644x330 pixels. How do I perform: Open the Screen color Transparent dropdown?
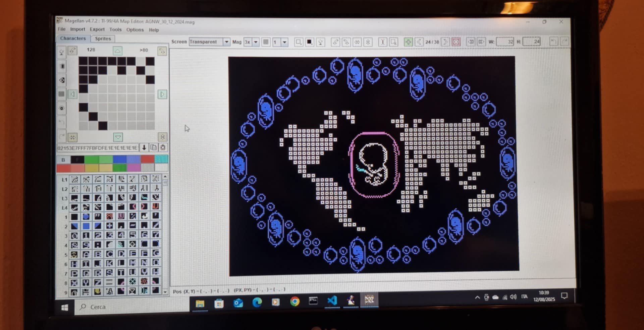pos(226,42)
